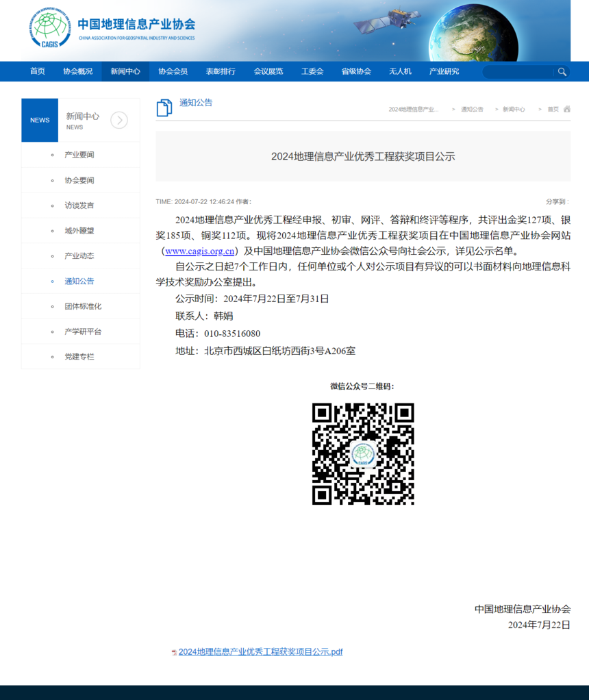Open 首页 in the top navigation
Image resolution: width=589 pixels, height=700 pixels.
38,71
